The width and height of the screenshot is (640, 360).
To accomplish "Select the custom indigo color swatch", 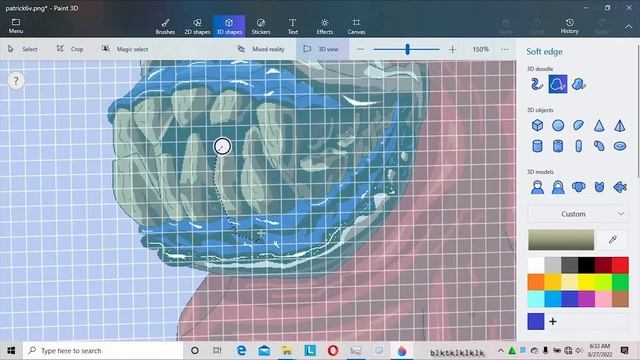I will 536,321.
